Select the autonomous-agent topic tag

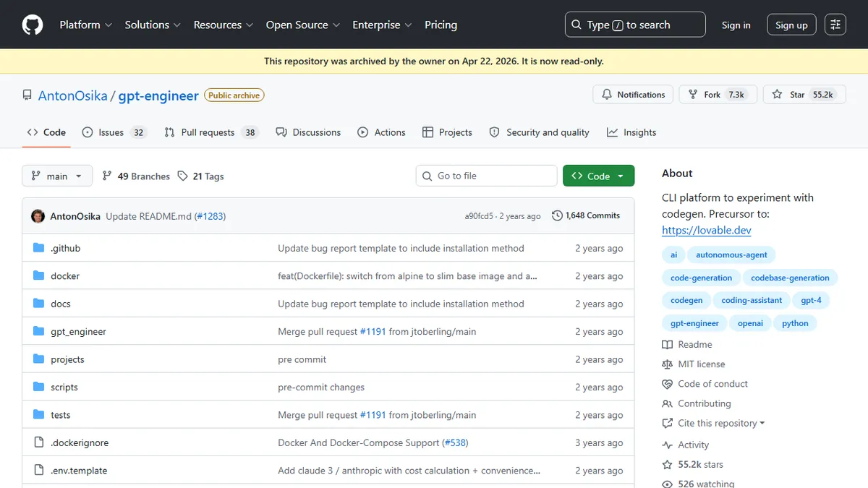tap(731, 254)
